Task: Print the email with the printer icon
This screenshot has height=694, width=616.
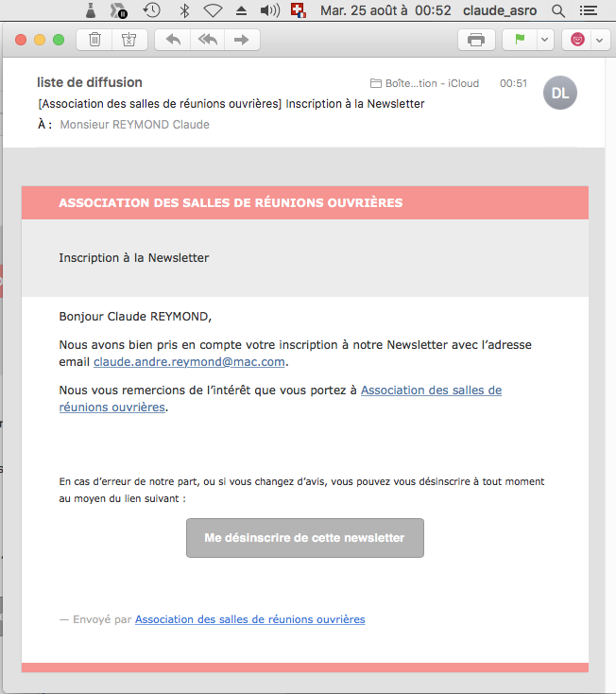Action: coord(476,40)
